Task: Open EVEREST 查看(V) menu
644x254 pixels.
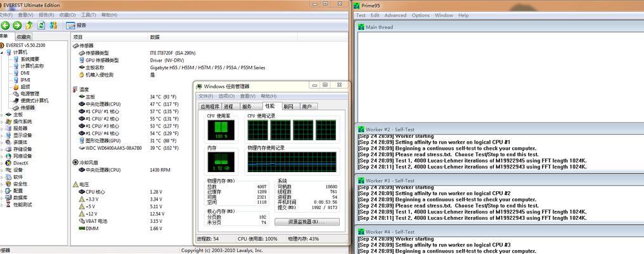Action: click(25, 15)
